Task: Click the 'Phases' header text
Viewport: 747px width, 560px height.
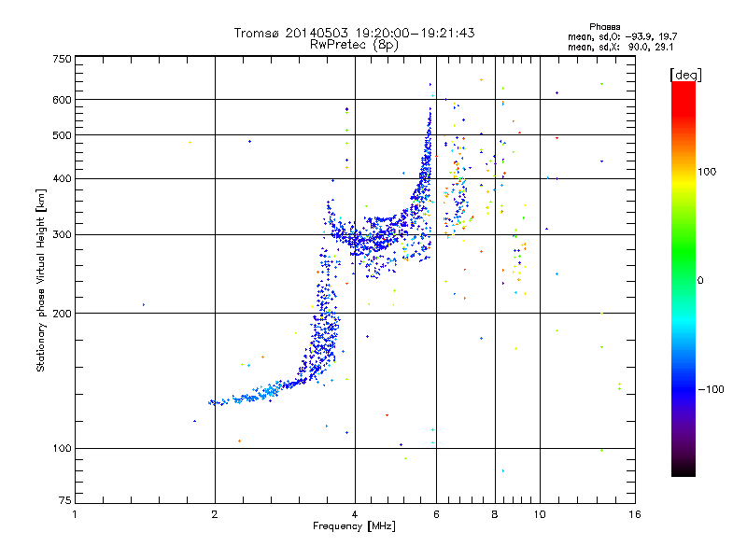Action: tap(604, 27)
